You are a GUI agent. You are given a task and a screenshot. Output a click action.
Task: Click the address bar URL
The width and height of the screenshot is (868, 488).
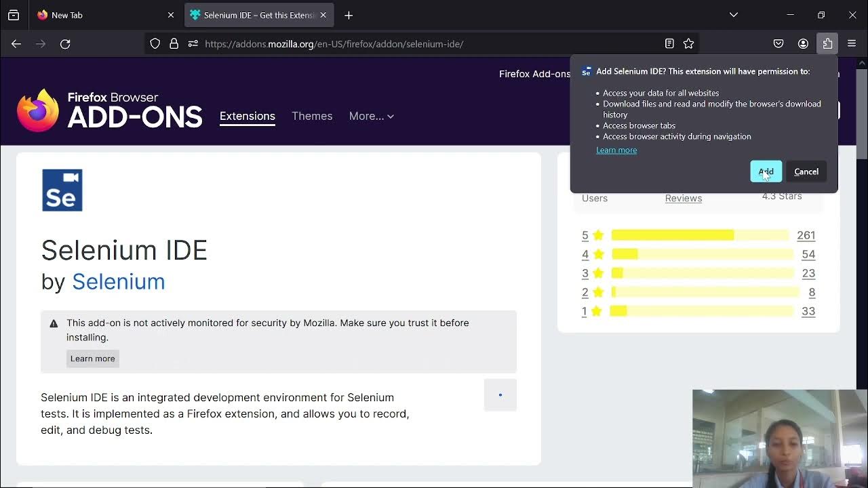tap(334, 44)
